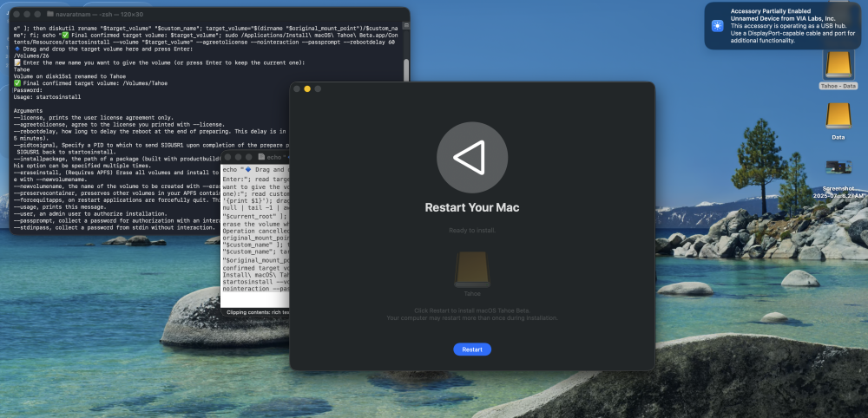Click the "Accessory Partially Enabled" notification
This screenshot has height=418, width=868.
[783, 26]
